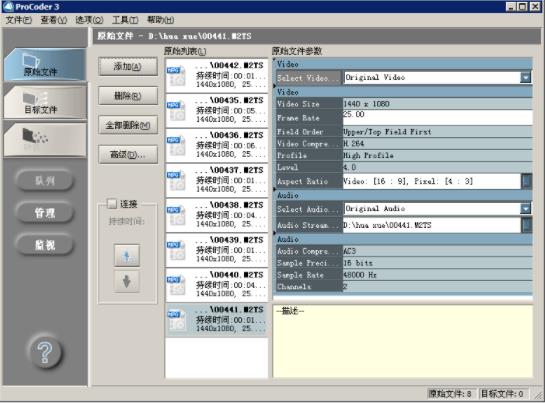Screen dimensions: 545x403
Task: Click the 监视 monitor button
Action: pyautogui.click(x=45, y=245)
